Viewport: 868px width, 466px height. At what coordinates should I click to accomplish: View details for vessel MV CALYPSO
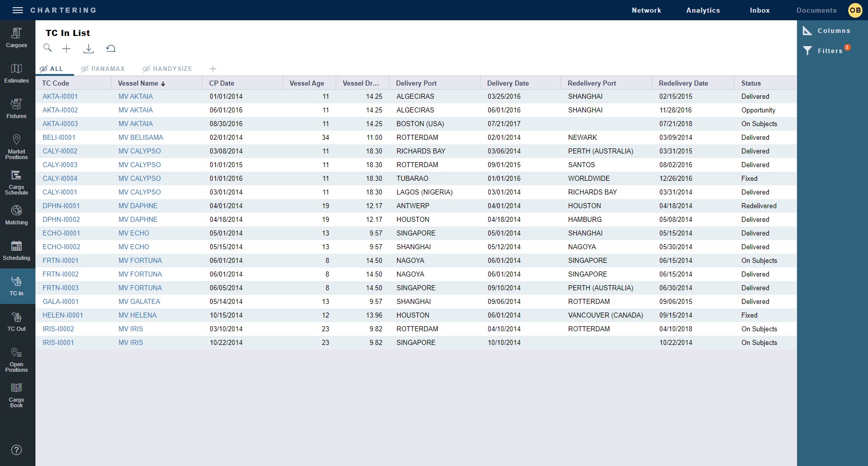coord(139,151)
